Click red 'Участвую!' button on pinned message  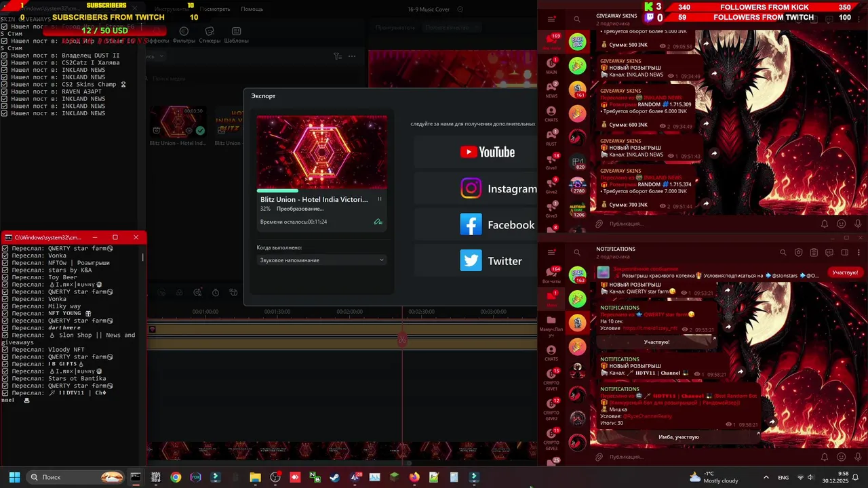point(844,272)
